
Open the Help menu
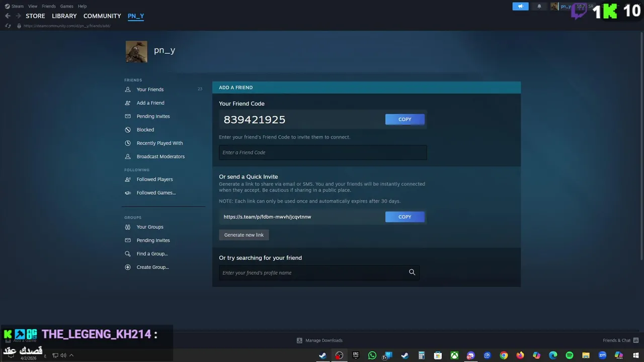pos(83,6)
